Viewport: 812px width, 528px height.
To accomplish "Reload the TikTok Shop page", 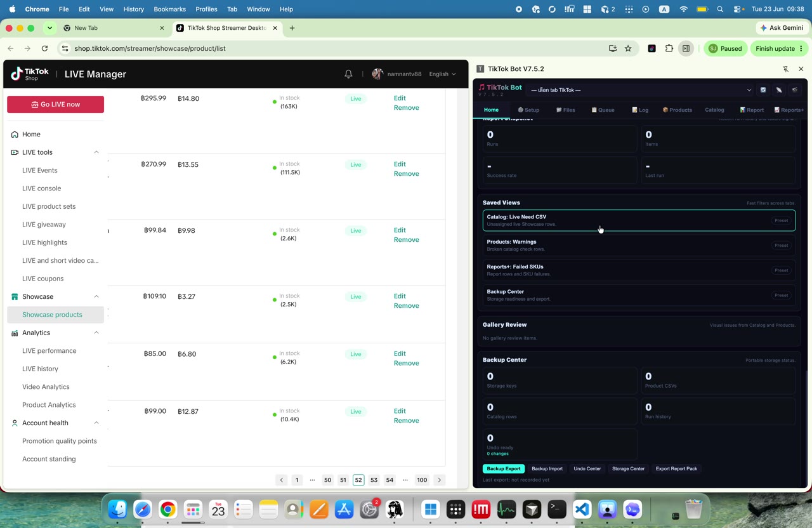I will coord(44,48).
